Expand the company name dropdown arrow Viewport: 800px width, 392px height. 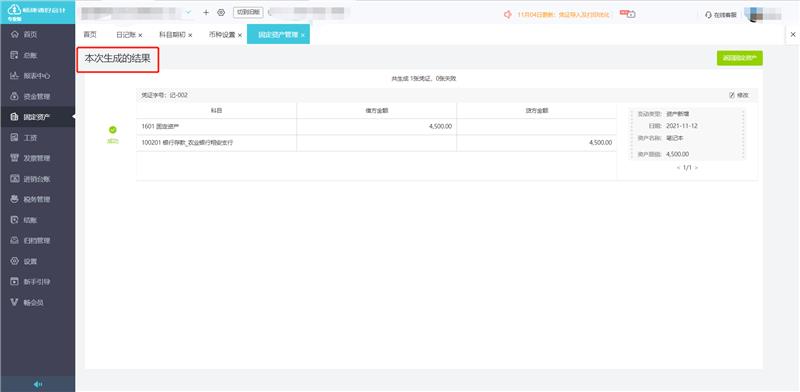(188, 12)
